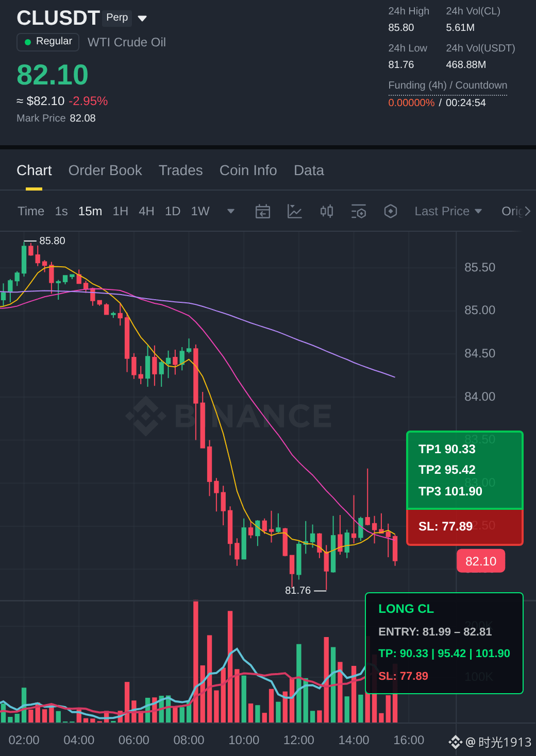Select the 1D interval

coord(173,211)
